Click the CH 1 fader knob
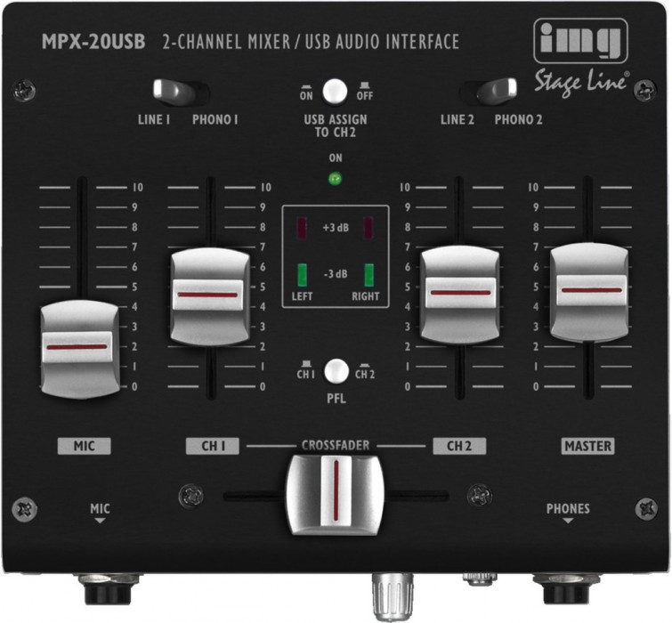Image resolution: width=672 pixels, height=623 pixels. coord(210,296)
